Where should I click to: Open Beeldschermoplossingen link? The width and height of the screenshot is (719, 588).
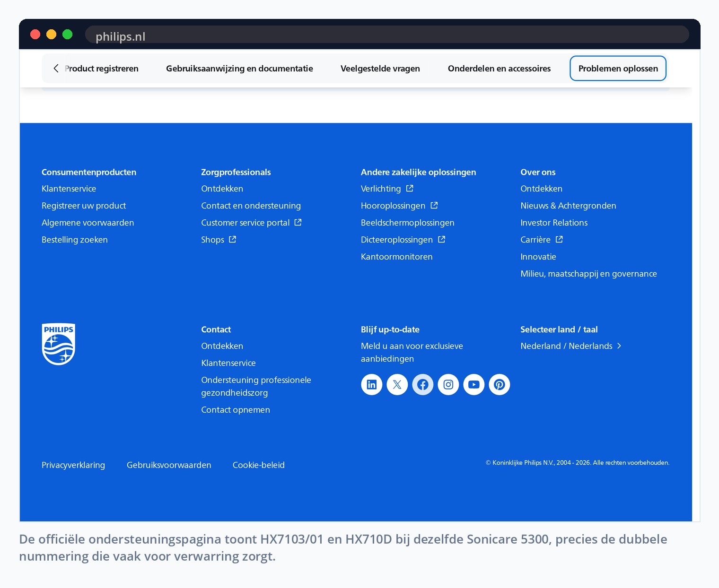point(407,223)
